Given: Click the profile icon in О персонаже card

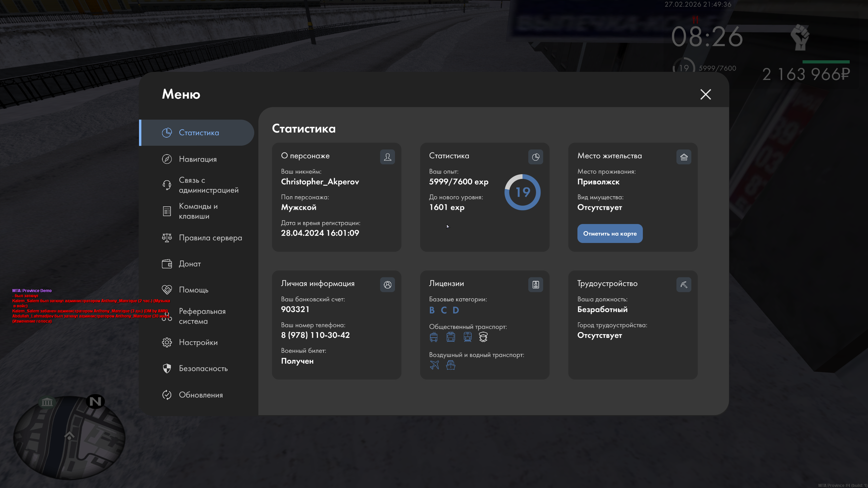Looking at the screenshot, I should pyautogui.click(x=387, y=157).
